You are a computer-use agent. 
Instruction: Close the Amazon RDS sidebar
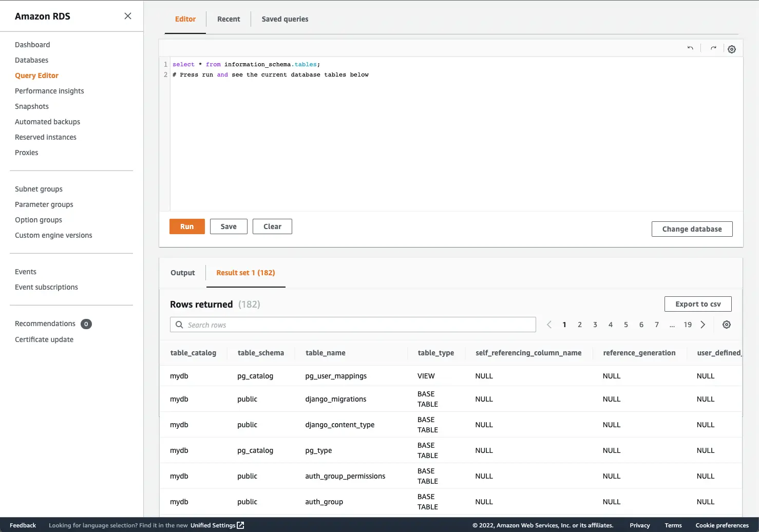tap(128, 16)
